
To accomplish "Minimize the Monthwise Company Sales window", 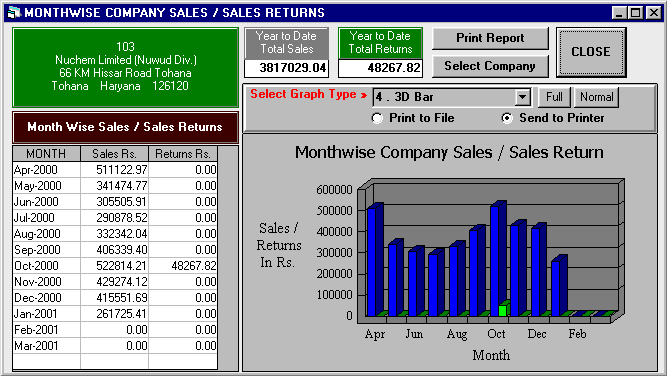I will [x=619, y=13].
